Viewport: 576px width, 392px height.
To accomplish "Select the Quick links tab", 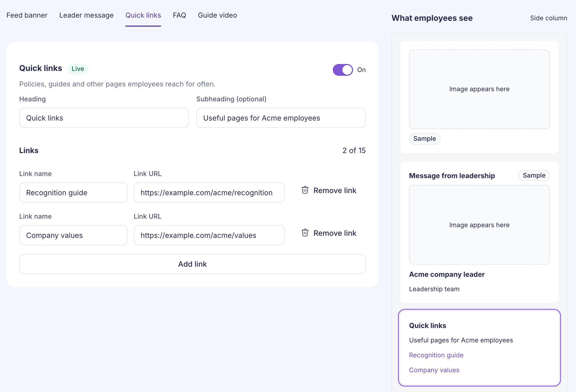I will point(143,15).
